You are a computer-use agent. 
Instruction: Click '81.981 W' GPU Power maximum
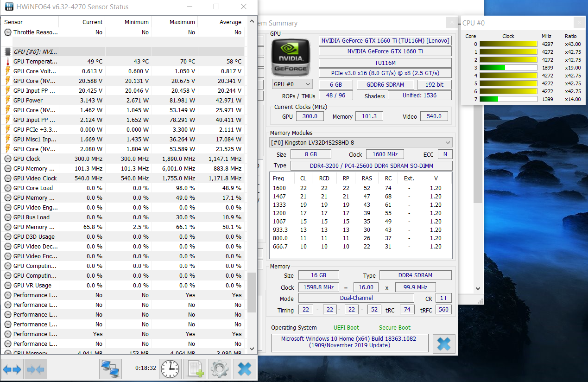pos(182,101)
